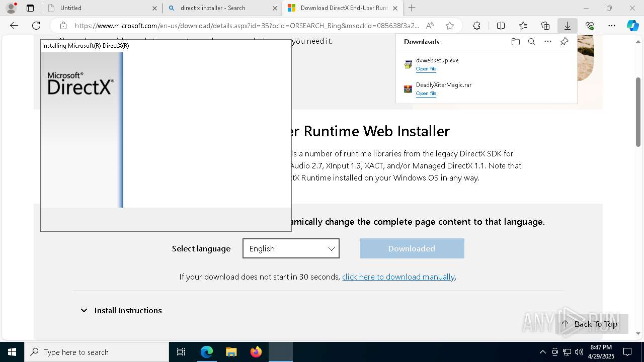This screenshot has height=362, width=644.
Task: Click the taskbar clock and date
Action: (601, 352)
